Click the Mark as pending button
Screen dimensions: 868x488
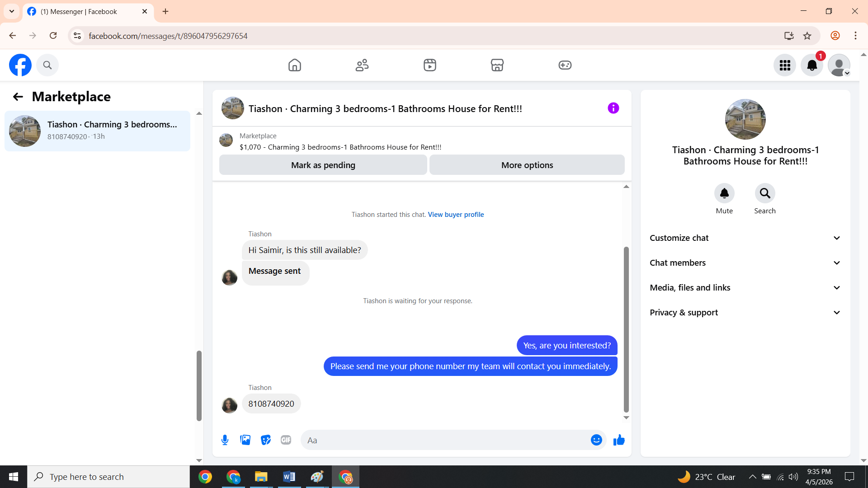coord(323,165)
